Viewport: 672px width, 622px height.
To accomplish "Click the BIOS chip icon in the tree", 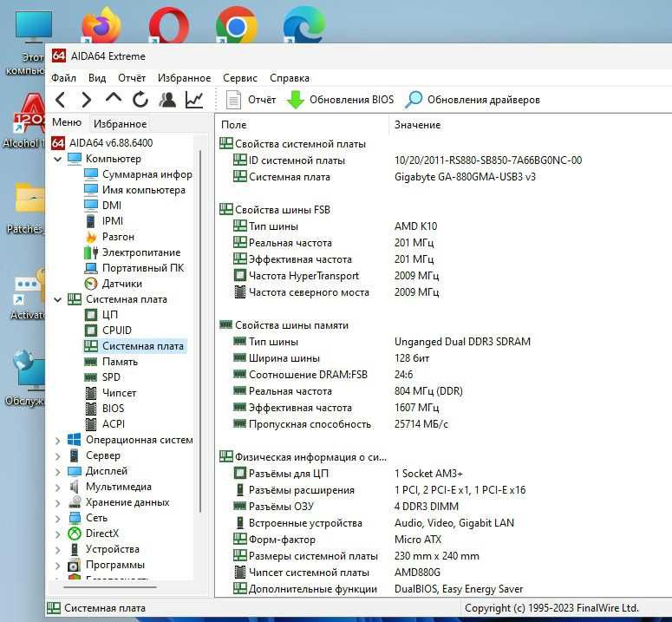I will point(91,409).
